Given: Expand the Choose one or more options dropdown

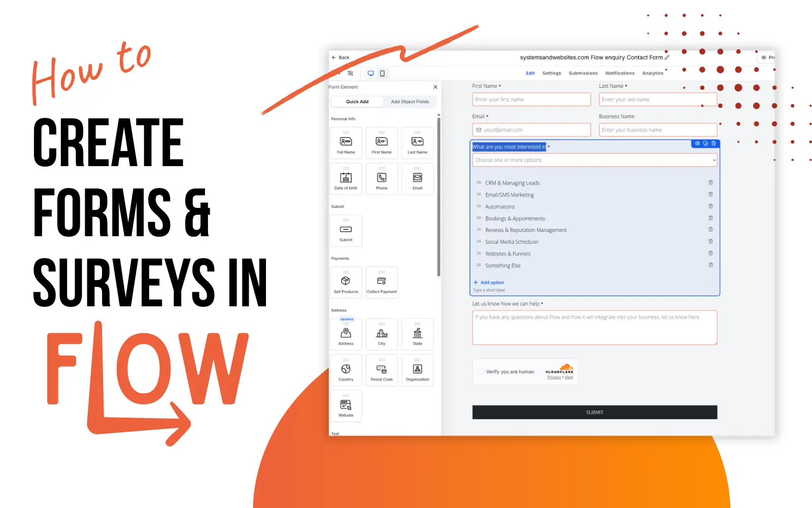Looking at the screenshot, I should tap(595, 160).
